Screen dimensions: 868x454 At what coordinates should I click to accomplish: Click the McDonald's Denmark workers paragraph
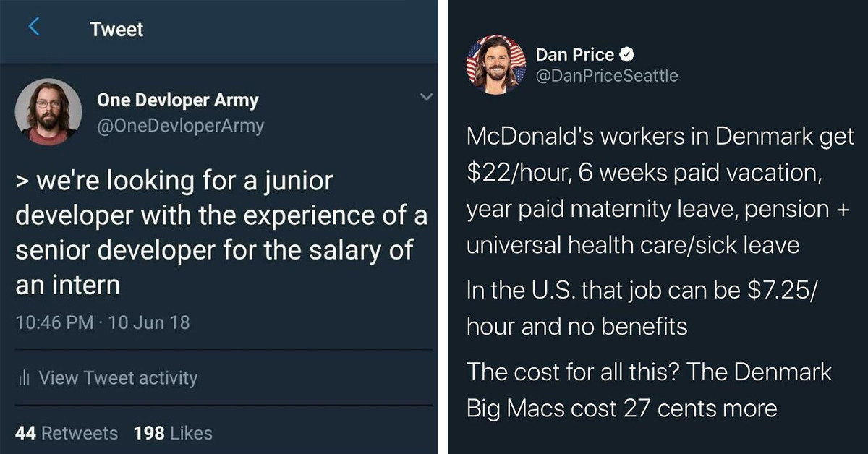(660, 191)
